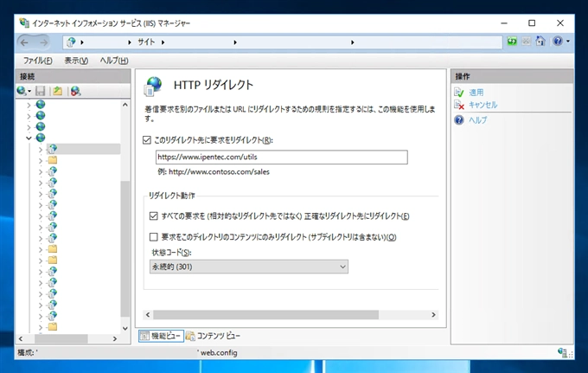Click the redirect URL input field
The height and width of the screenshot is (373, 588).
[x=282, y=158]
